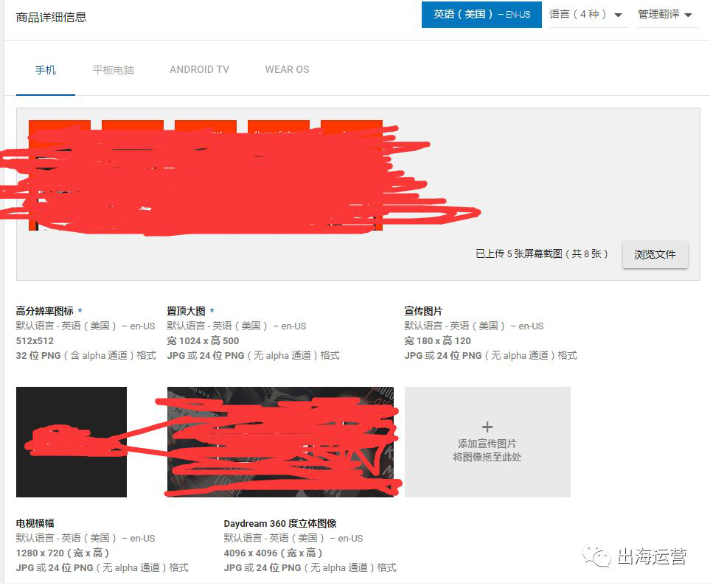This screenshot has width=710, height=588.
Task: Open the 语言（4 种）dropdown
Action: (586, 15)
